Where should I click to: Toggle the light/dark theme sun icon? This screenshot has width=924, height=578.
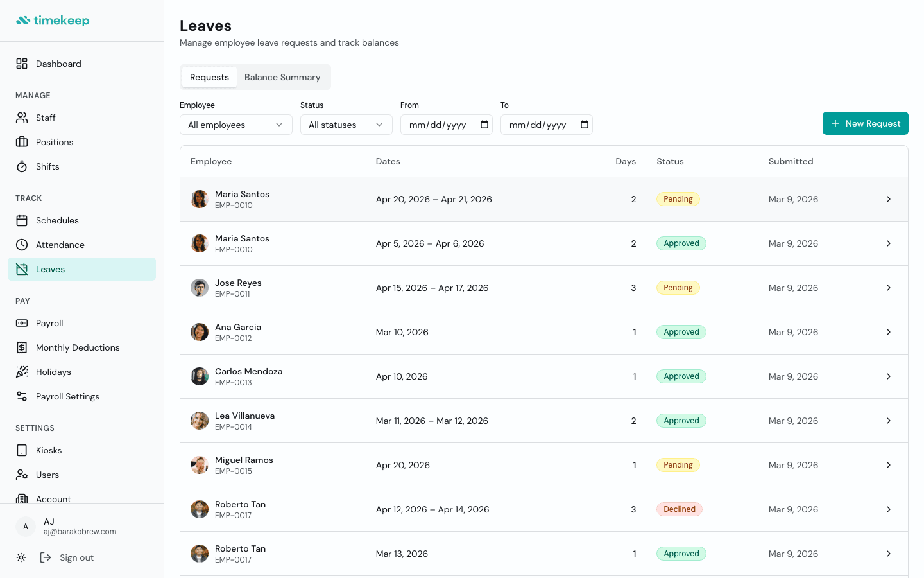click(21, 557)
